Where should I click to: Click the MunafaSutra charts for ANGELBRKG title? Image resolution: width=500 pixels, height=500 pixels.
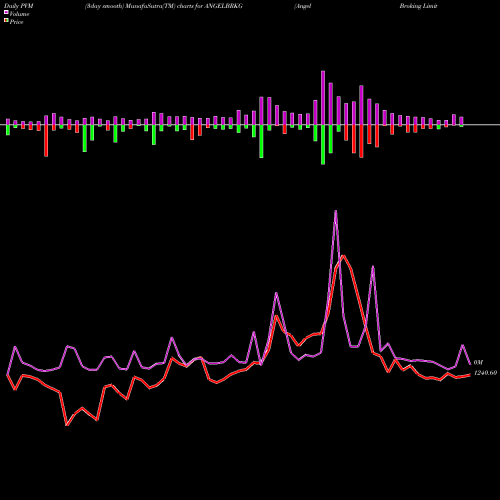[x=164, y=6]
